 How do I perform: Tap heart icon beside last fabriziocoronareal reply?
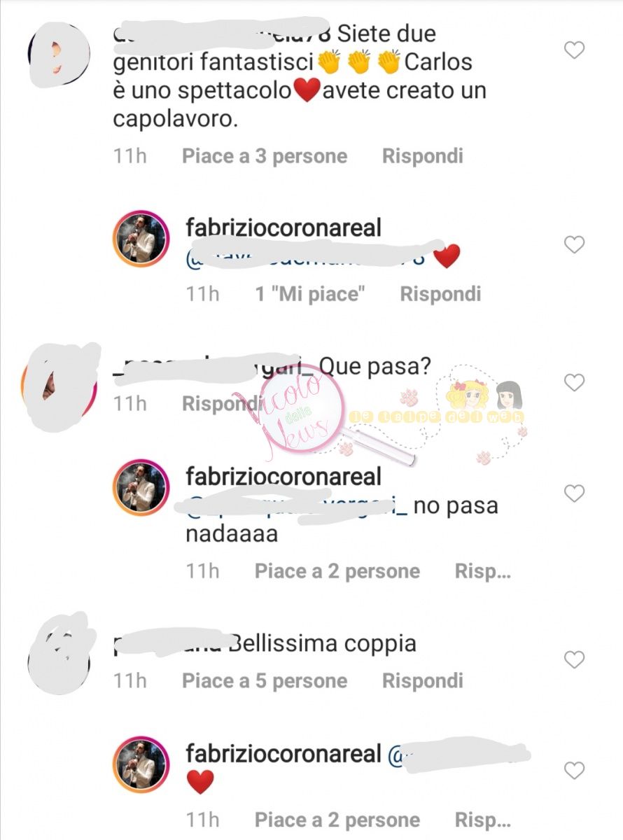(574, 771)
